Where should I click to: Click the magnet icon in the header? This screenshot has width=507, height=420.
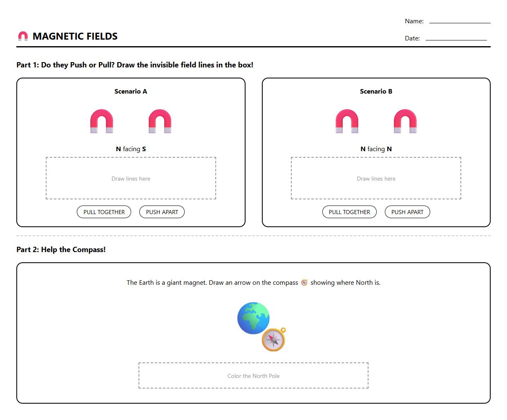pos(23,36)
